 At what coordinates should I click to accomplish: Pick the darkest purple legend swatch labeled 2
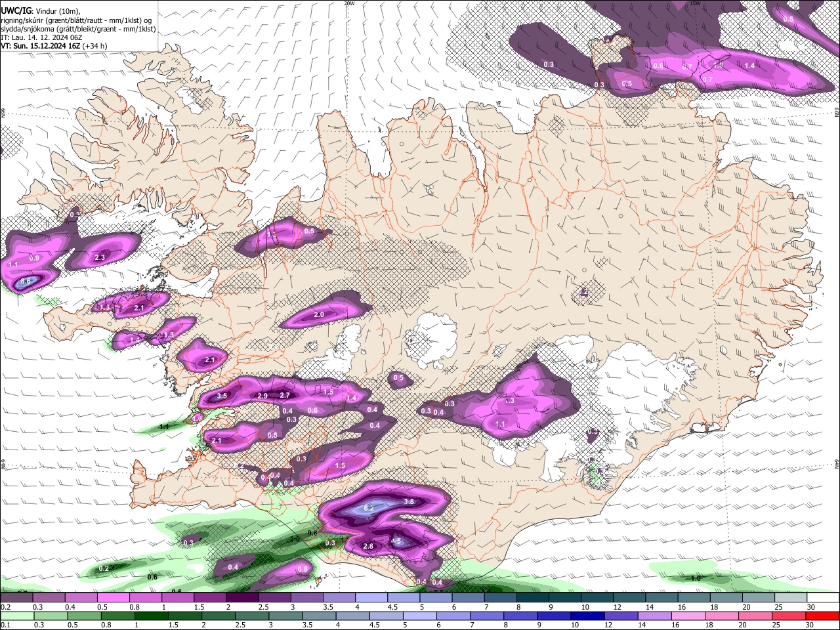242,597
